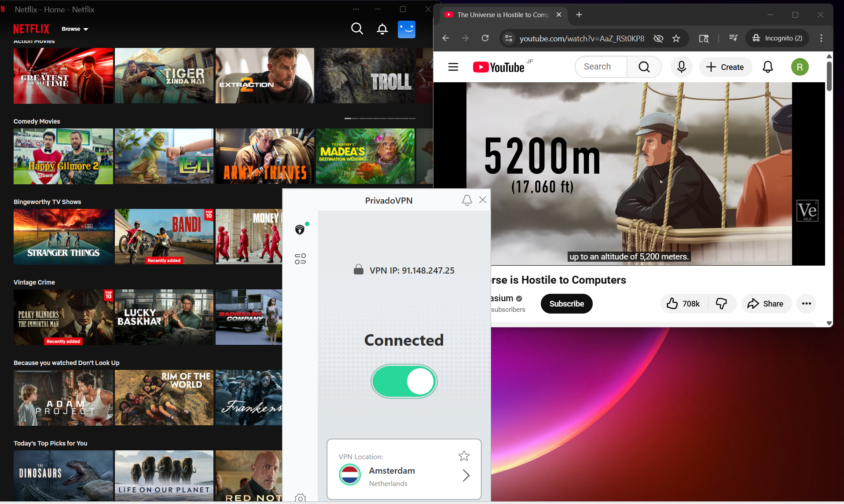The width and height of the screenshot is (844, 504).
Task: Expand the Netflix Browse dropdown
Action: pyautogui.click(x=75, y=29)
